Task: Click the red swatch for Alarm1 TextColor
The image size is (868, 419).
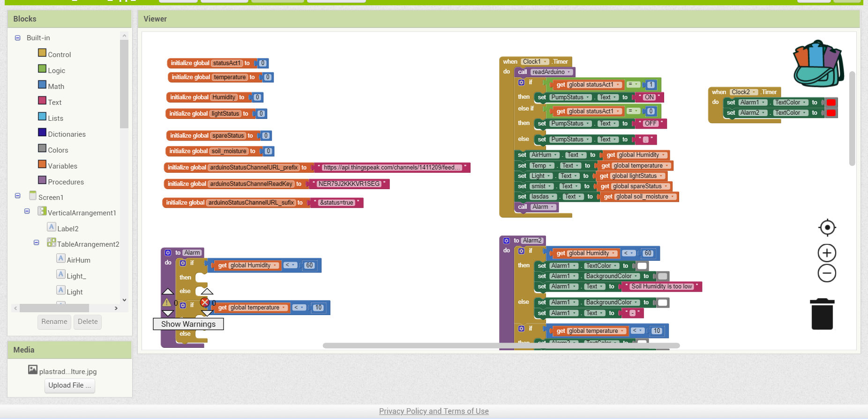Action: pos(831,103)
